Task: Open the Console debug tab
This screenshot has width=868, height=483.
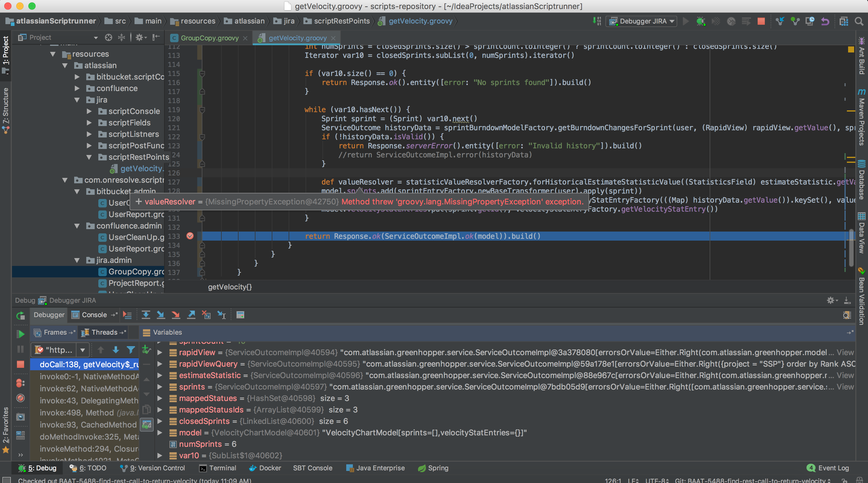Action: (94, 315)
